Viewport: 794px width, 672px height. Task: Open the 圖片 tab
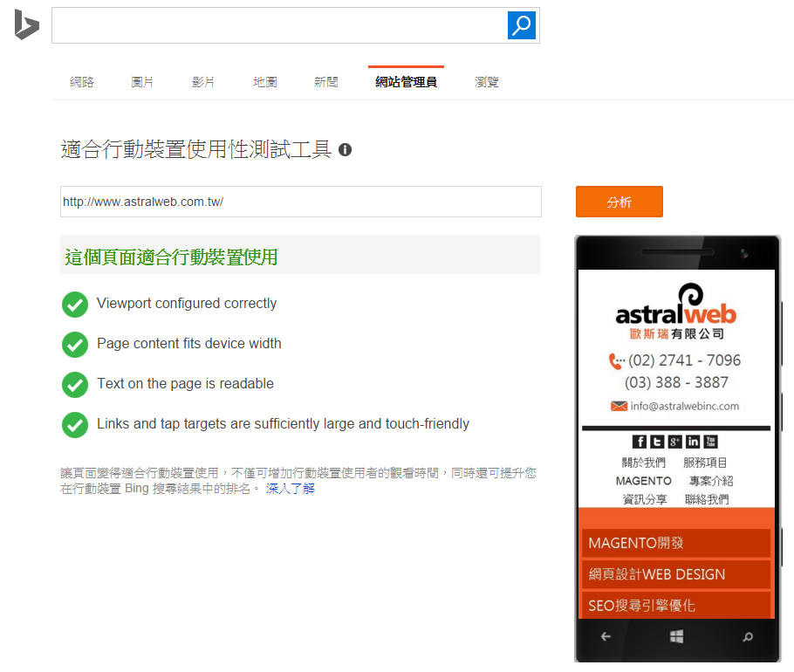[x=142, y=82]
